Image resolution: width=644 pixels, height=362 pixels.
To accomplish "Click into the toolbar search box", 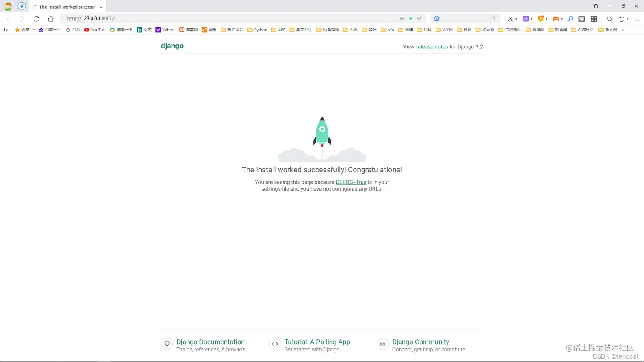I will click(466, 19).
